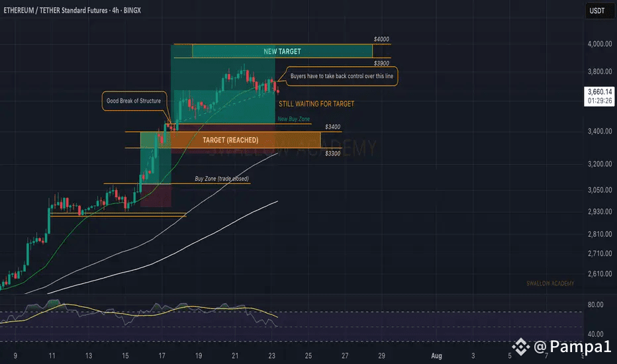Click the 2,930.00 price axis value
The width and height of the screenshot is (617, 364).
click(x=600, y=211)
